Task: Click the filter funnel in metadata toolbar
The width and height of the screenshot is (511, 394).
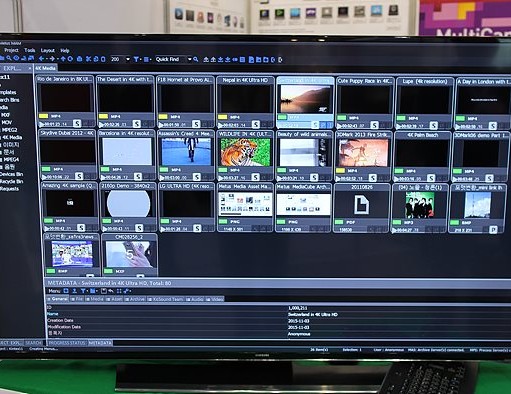Action: 83,291
